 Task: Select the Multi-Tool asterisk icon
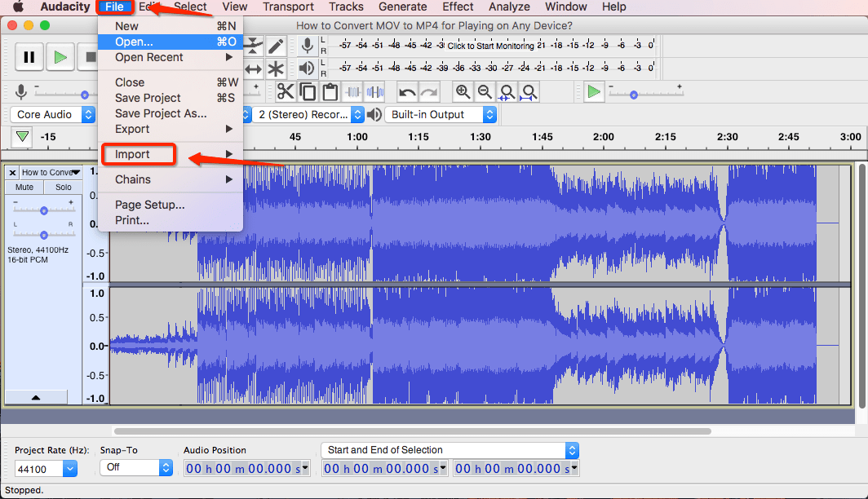pyautogui.click(x=276, y=69)
